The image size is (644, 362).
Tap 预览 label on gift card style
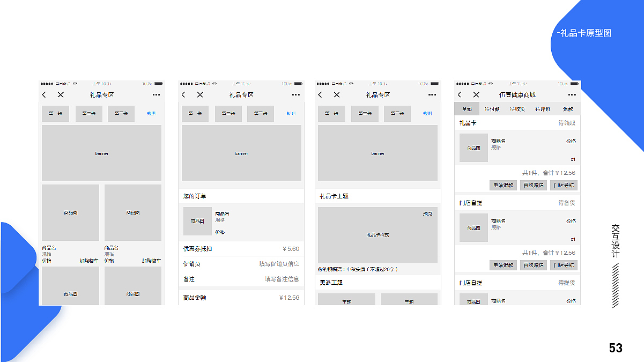point(427,214)
